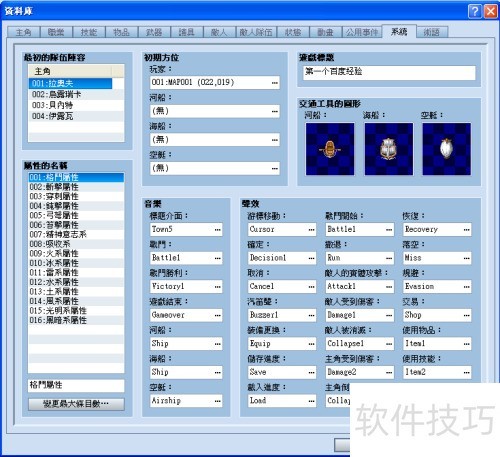Open the browse button for the Recovery sound effect
Screen dimensions: 500x457
click(466, 230)
